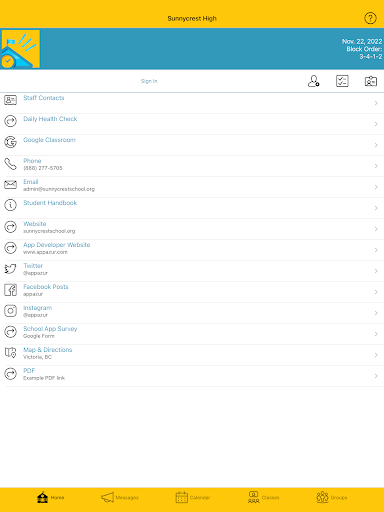384x512 pixels.
Task: Switch to the Calendar tab
Action: tap(193, 498)
